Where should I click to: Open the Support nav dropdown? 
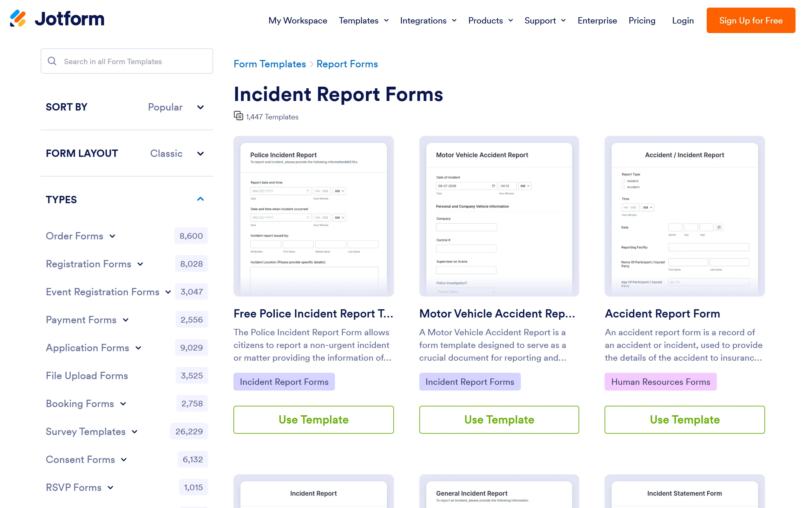point(545,21)
